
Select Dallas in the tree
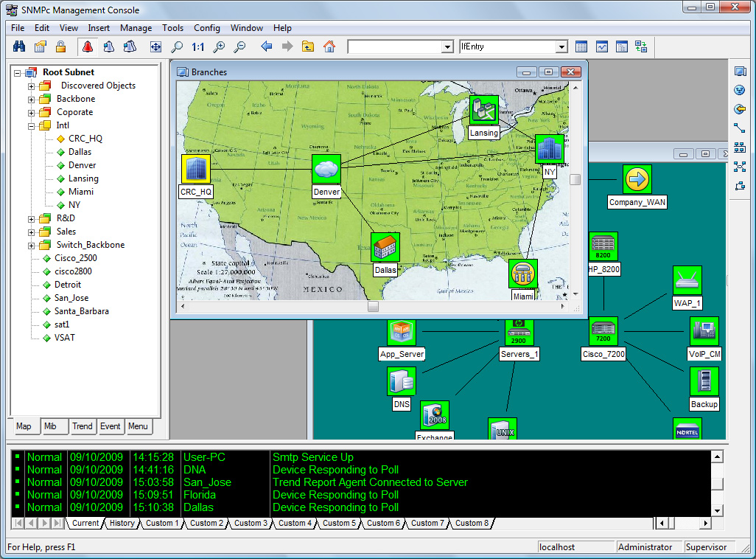click(80, 152)
